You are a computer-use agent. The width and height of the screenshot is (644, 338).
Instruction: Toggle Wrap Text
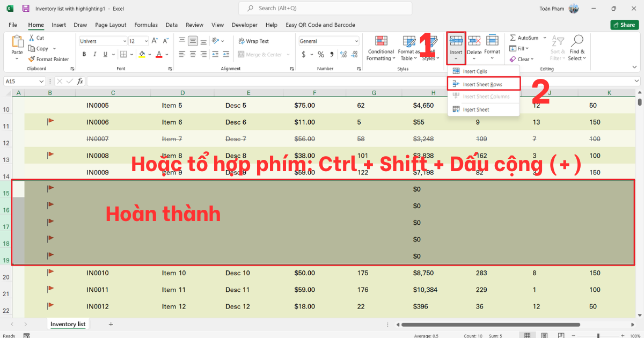coord(253,41)
